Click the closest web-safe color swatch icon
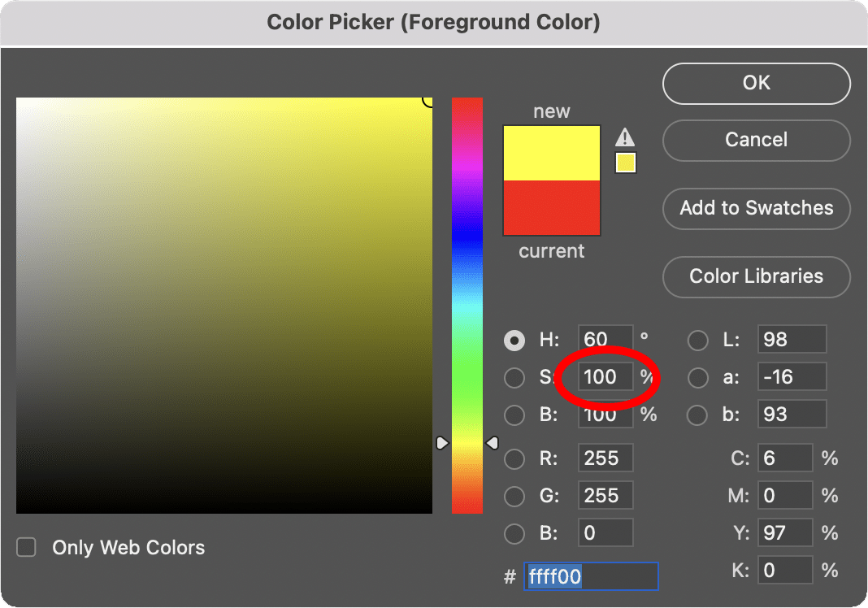Viewport: 868px width, 608px height. (x=625, y=163)
